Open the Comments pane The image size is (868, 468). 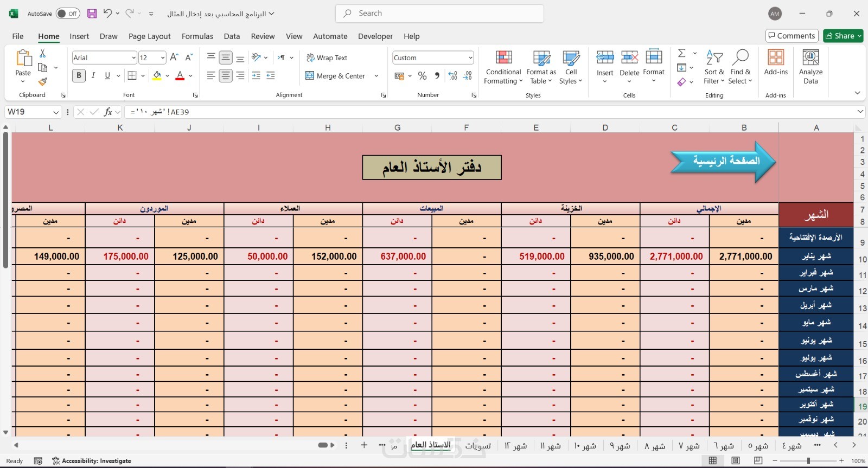pyautogui.click(x=792, y=36)
